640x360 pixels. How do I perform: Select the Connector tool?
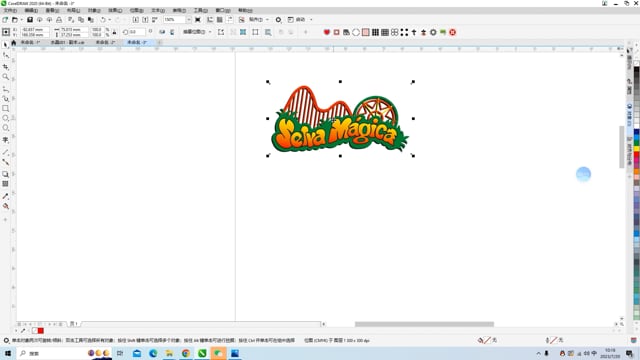coord(6,162)
